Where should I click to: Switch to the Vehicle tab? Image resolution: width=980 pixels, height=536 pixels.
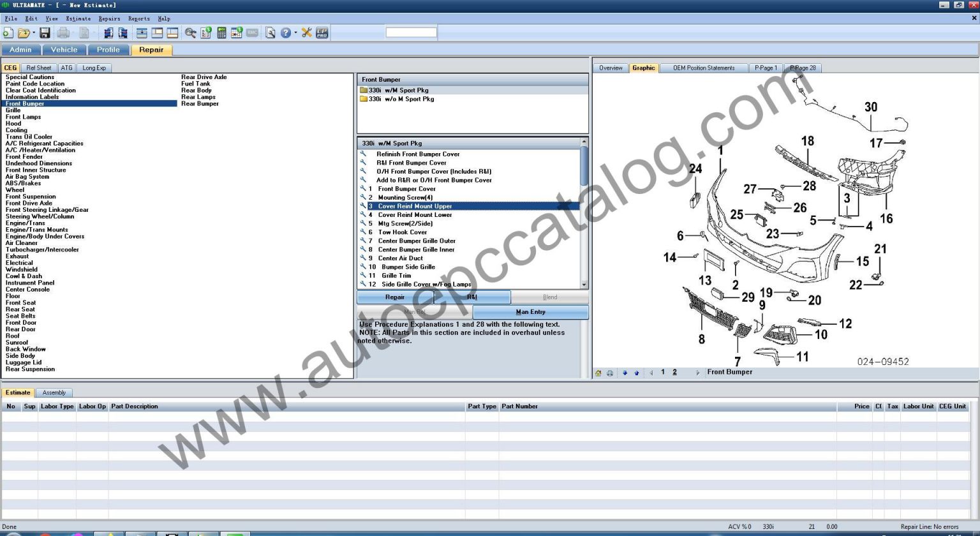coord(64,50)
